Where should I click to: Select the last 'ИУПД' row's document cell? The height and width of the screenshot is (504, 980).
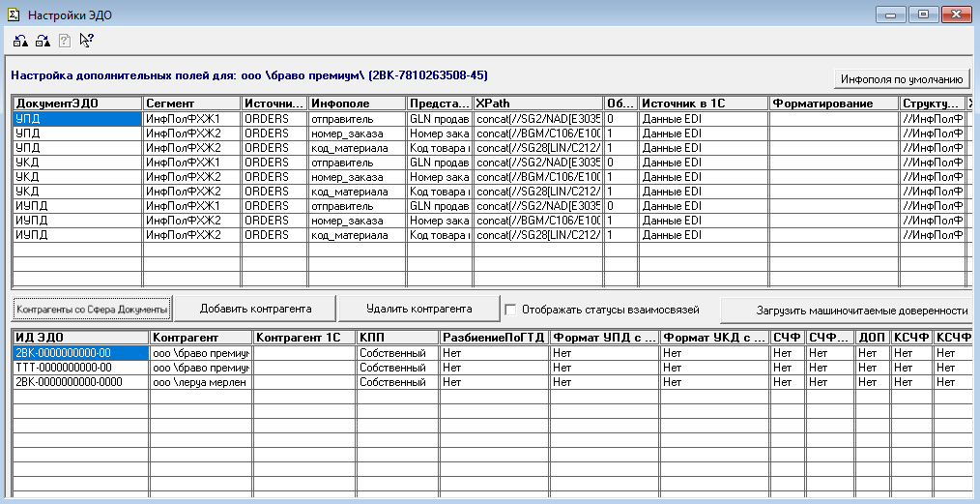point(77,235)
